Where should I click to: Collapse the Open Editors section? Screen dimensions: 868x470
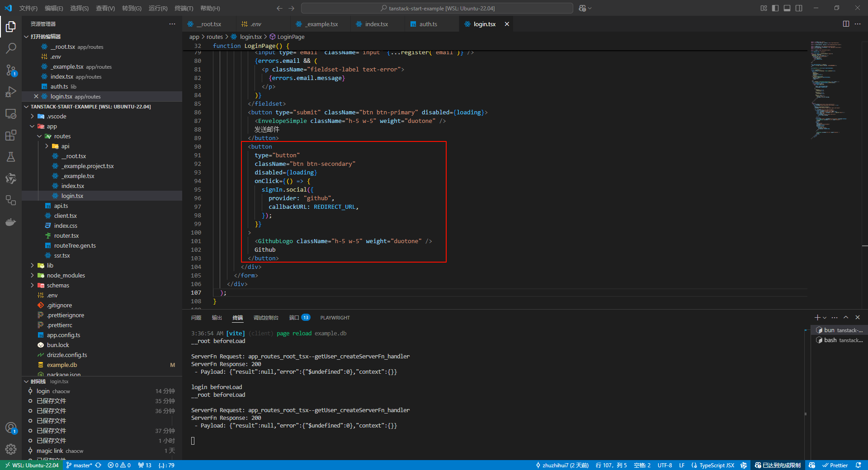(x=26, y=37)
